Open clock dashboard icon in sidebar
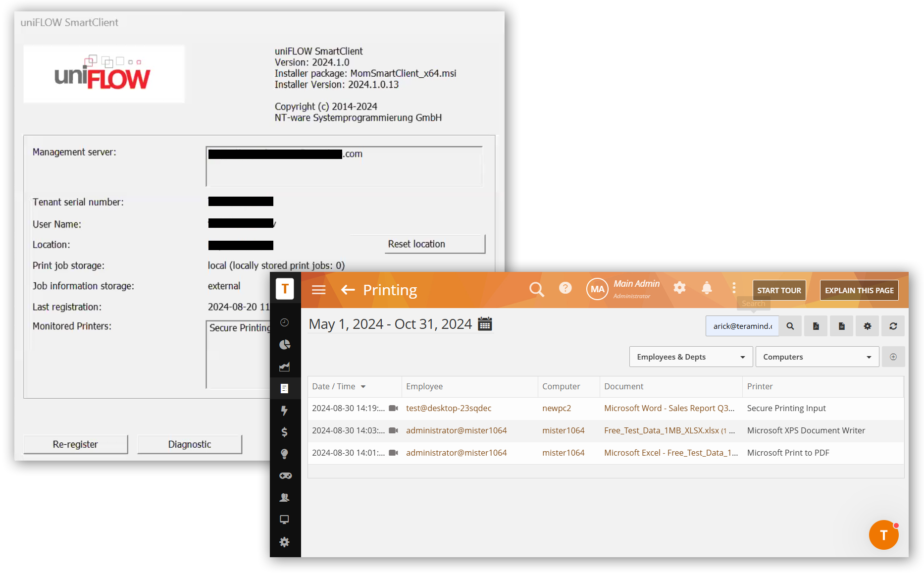The width and height of the screenshot is (924, 576). (285, 322)
